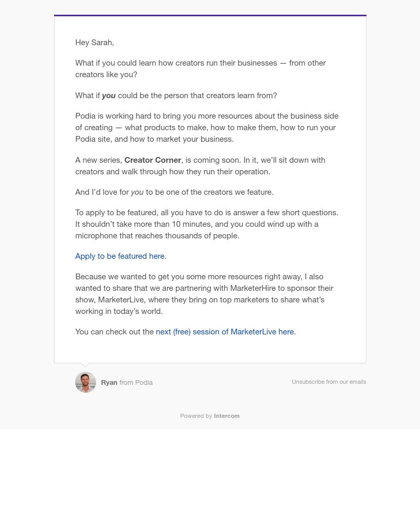420x525 pixels.
Task: Click the bold italic 'you' word
Action: (x=109, y=96)
